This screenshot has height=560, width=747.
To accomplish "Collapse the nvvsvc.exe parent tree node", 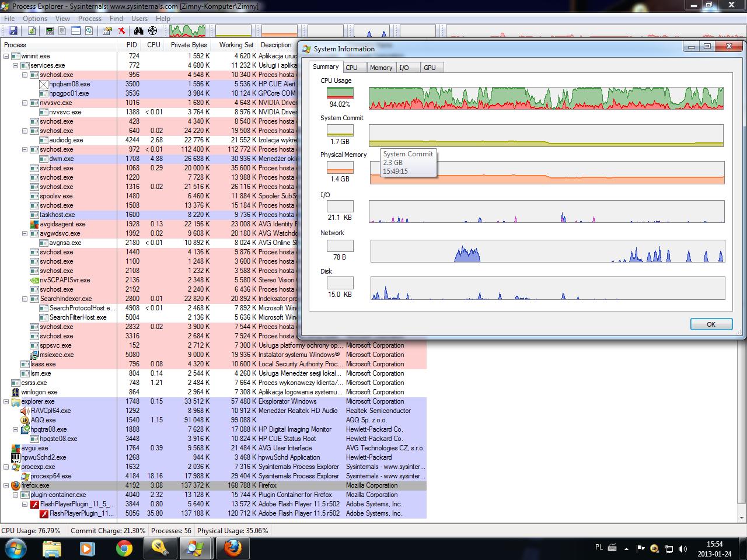I will click(x=25, y=103).
